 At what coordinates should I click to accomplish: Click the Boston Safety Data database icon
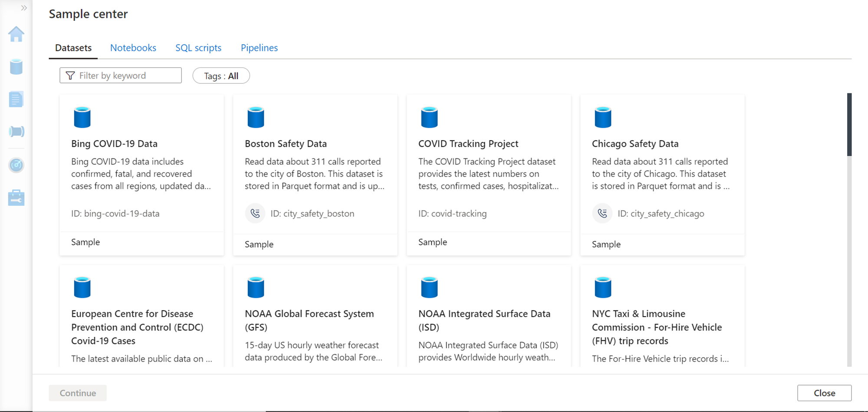[256, 117]
